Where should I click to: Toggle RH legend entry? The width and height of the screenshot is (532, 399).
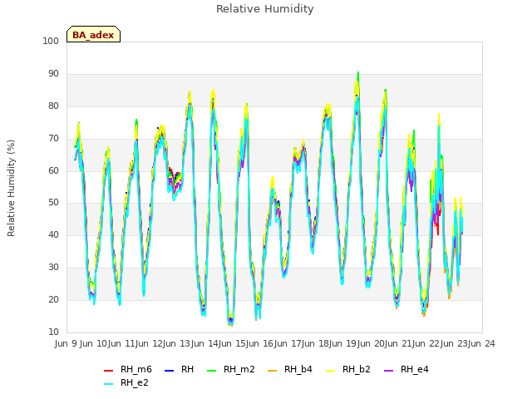179,369
